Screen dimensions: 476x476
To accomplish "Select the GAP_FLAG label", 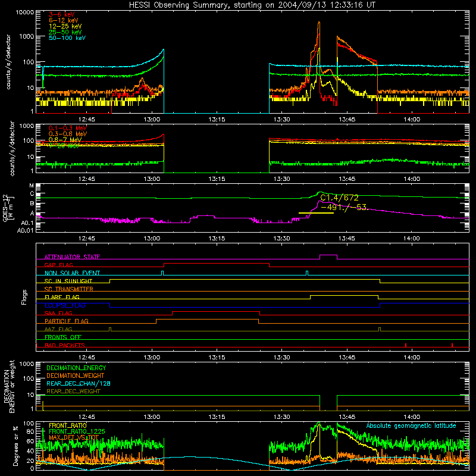I will (x=58, y=265).
